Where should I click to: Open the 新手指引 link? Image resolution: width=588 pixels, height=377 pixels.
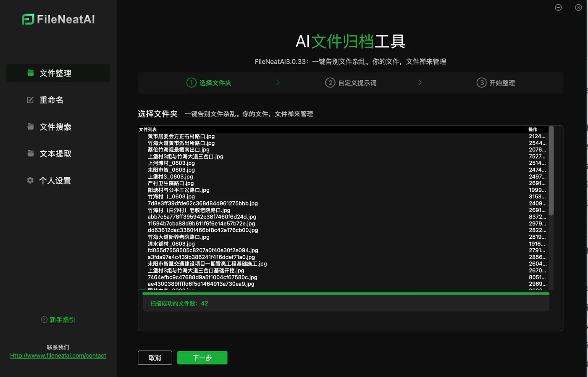(x=62, y=320)
